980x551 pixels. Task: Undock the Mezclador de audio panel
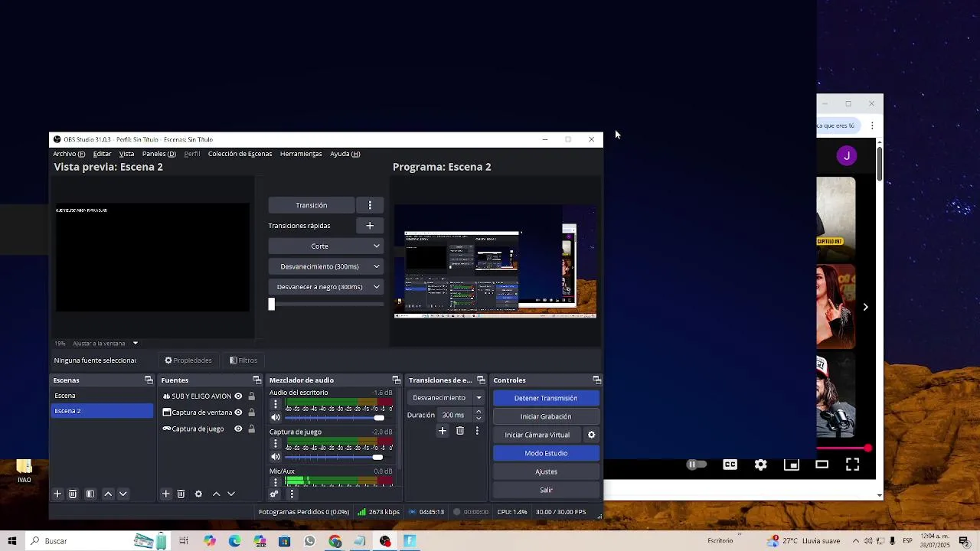[396, 380]
